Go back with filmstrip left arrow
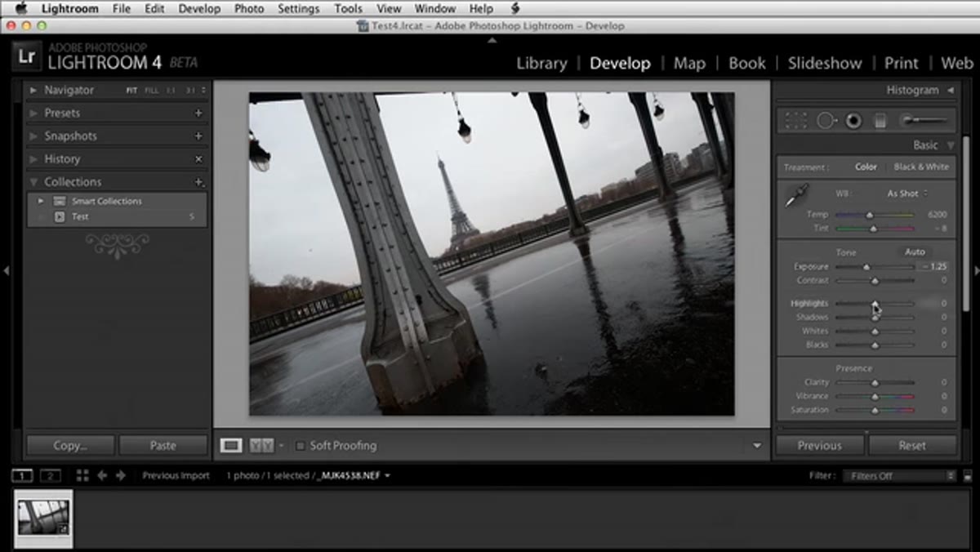980x552 pixels. click(102, 475)
